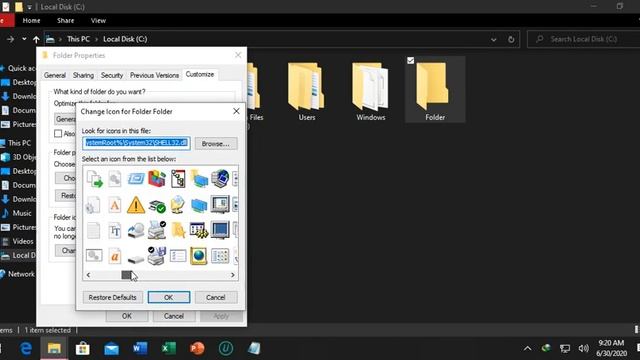Select the document-copy icon with green arrow
Viewport: 640px width, 360px height.
coord(94,179)
